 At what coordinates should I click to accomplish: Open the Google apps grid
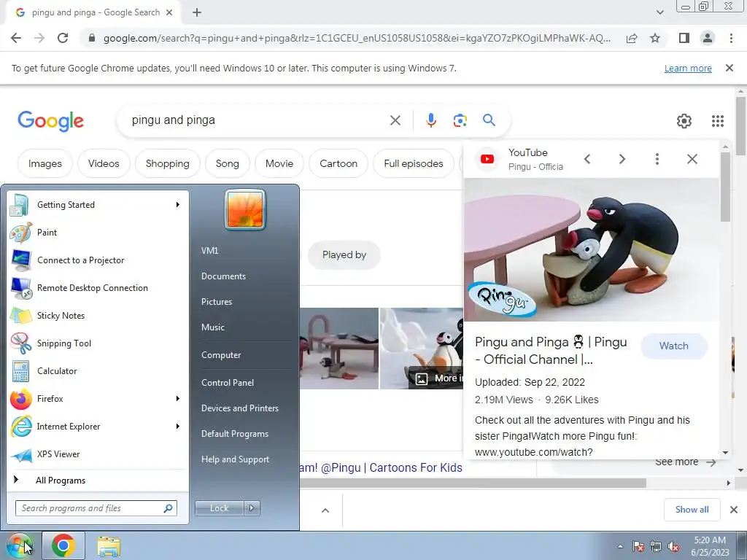(x=718, y=121)
